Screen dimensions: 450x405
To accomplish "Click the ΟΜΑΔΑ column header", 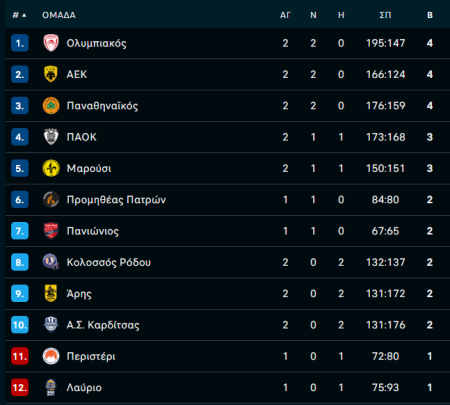I will coord(59,15).
